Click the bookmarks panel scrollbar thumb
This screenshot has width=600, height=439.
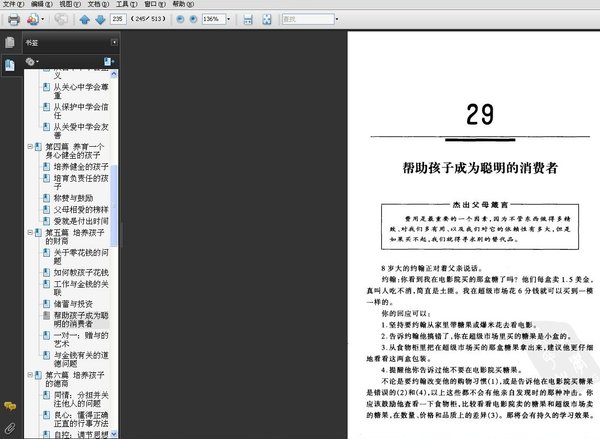click(114, 206)
